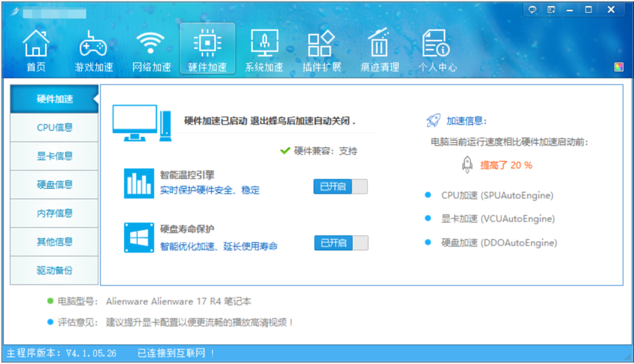Click 硬盘加速 (DDOAutoEngine) entry

tap(499, 242)
